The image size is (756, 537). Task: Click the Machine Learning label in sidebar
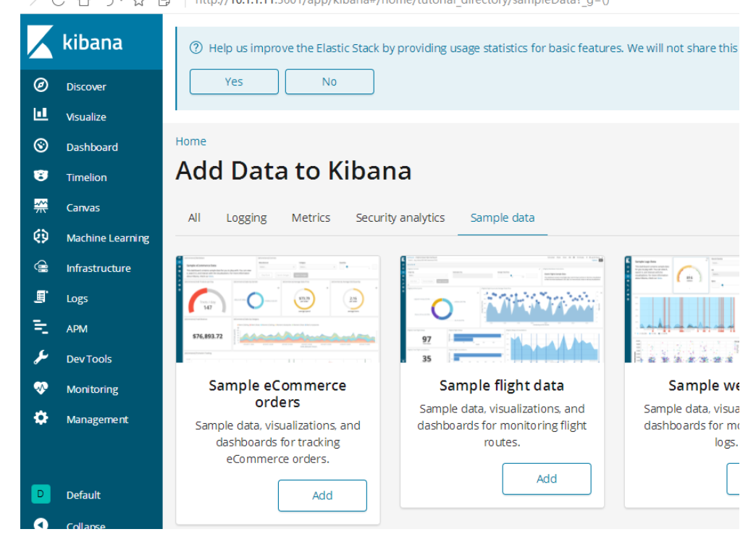point(108,238)
